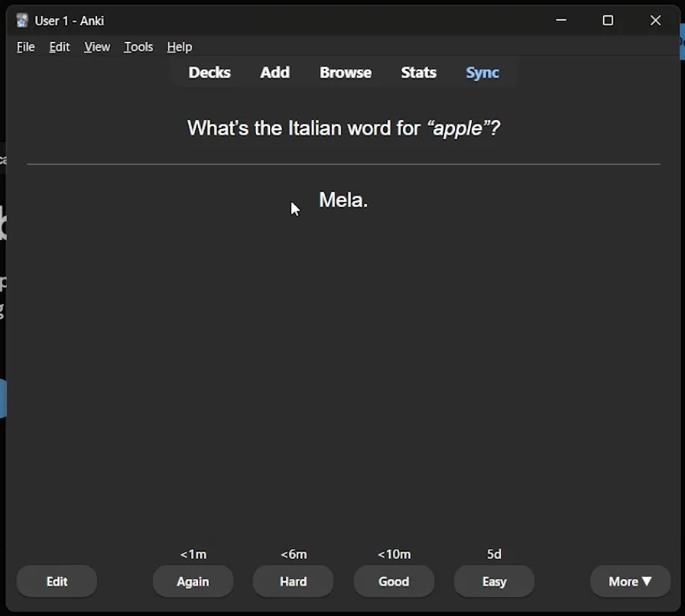Rate the card as Good
The width and height of the screenshot is (685, 616).
394,581
